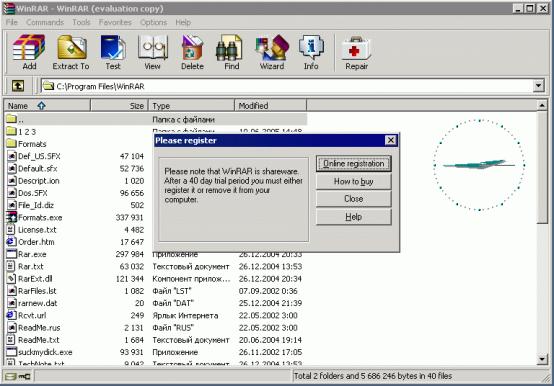Open the Options menu
This screenshot has height=386, width=554.
pyautogui.click(x=153, y=22)
